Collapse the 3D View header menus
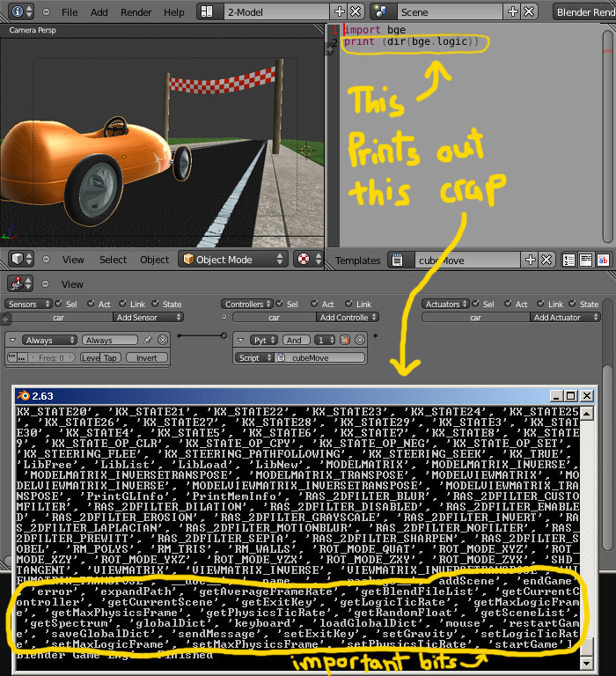This screenshot has width=616, height=676. click(46, 260)
